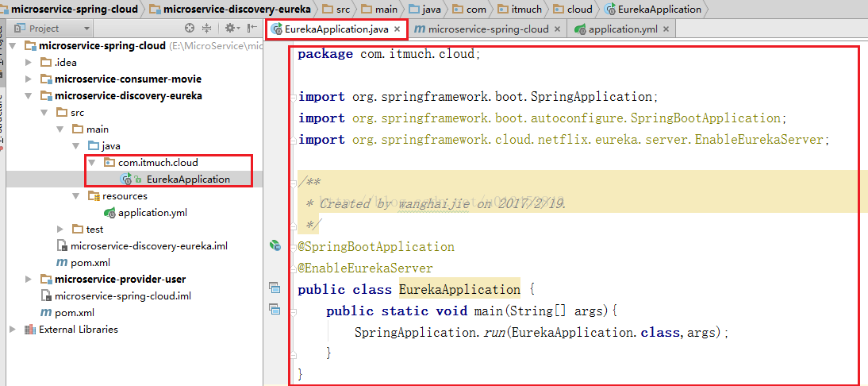
Task: Click gutter run icon beside class EurekaApplication line
Action: [274, 288]
